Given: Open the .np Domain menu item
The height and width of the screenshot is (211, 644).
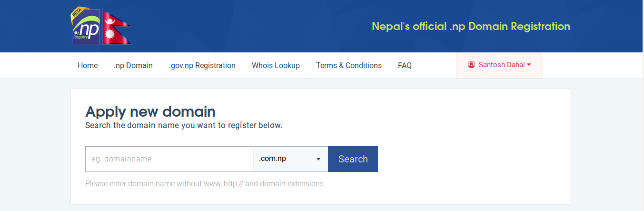Looking at the screenshot, I should [x=133, y=65].
